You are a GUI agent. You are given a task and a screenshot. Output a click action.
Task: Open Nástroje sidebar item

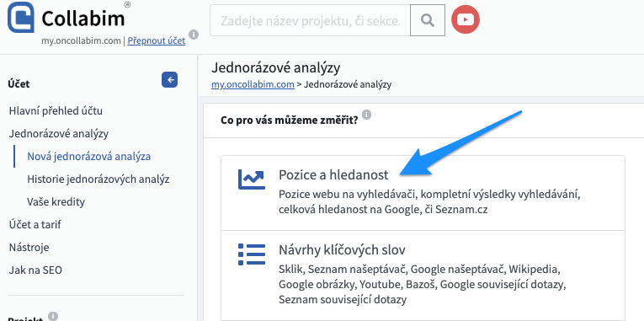click(29, 248)
